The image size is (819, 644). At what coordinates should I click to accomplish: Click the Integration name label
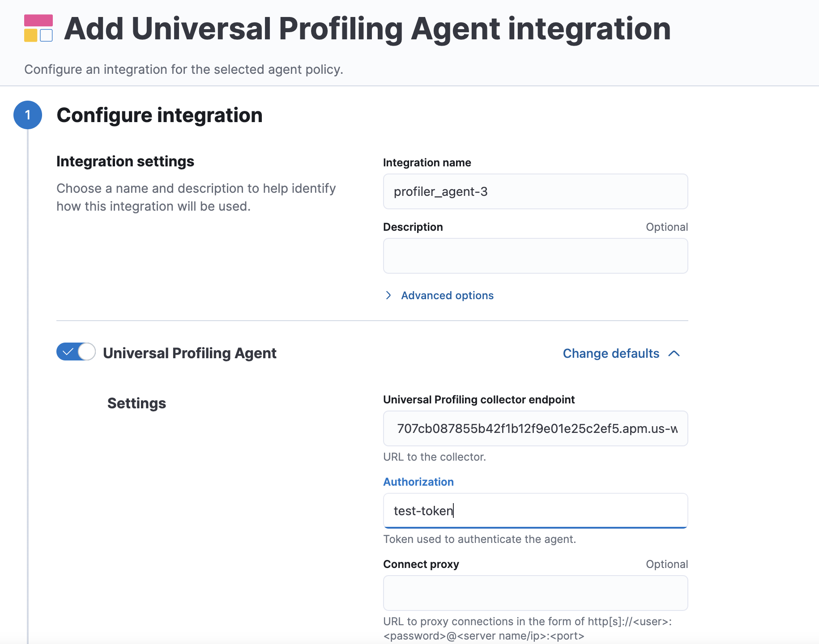tap(427, 162)
